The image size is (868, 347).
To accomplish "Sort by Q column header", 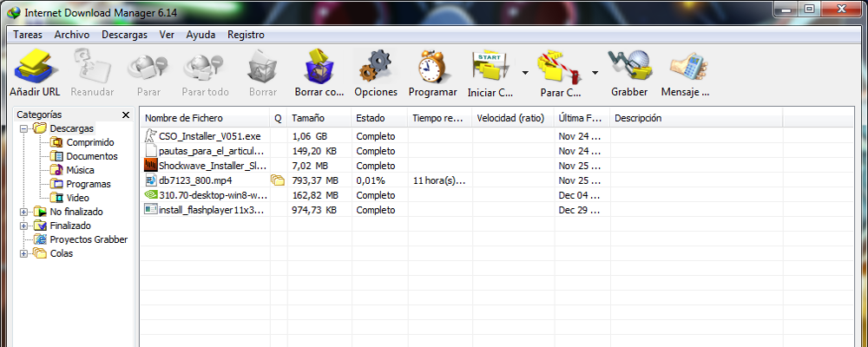I will pyautogui.click(x=279, y=118).
